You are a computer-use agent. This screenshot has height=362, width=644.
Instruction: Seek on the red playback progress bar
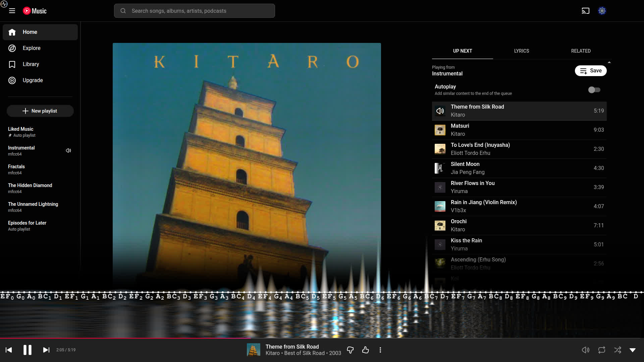click(322, 338)
